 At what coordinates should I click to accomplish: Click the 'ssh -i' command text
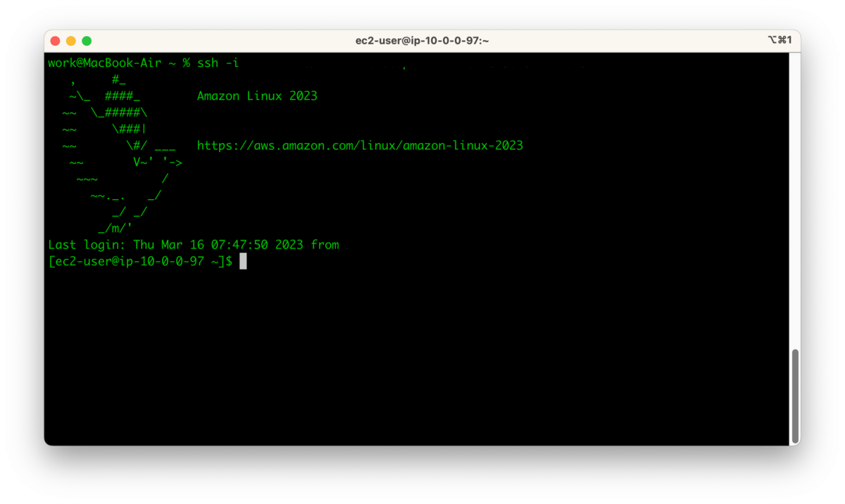218,63
